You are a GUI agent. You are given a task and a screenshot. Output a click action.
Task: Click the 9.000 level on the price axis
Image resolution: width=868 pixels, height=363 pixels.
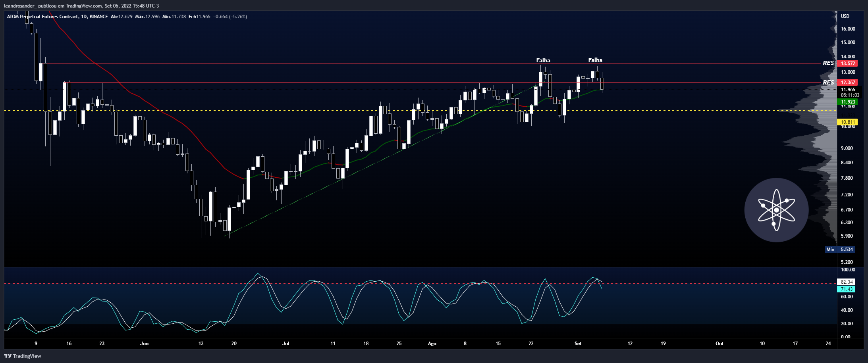point(847,148)
